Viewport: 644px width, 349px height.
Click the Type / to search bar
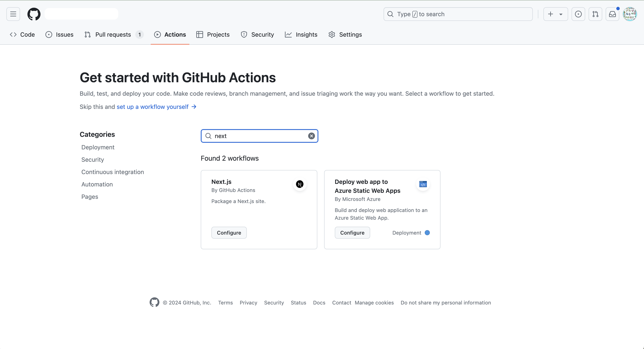coord(458,14)
